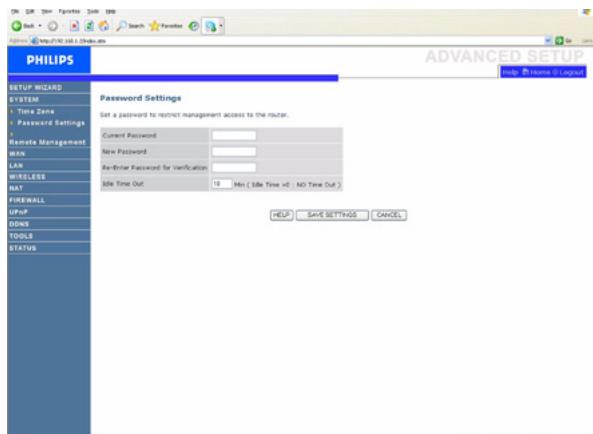Open the File menu
593x434 pixels.
[x=15, y=11]
